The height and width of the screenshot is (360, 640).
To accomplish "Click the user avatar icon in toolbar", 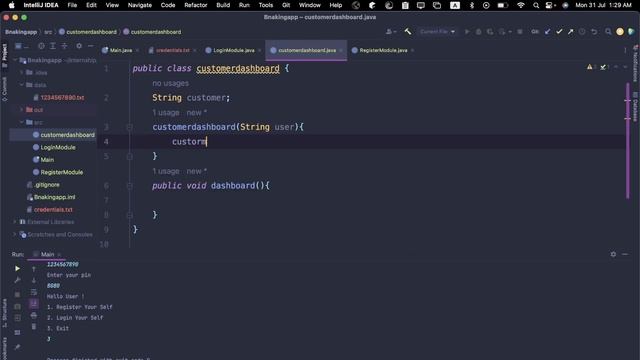I will pos(620,31).
